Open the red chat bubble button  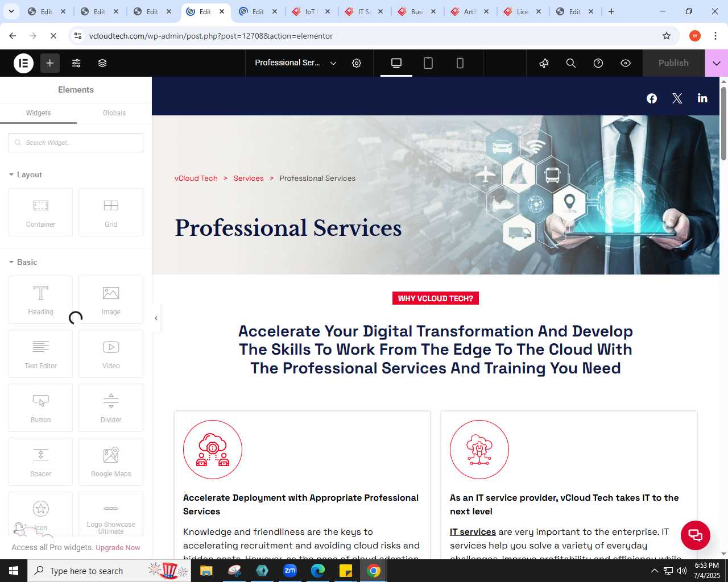pos(696,535)
